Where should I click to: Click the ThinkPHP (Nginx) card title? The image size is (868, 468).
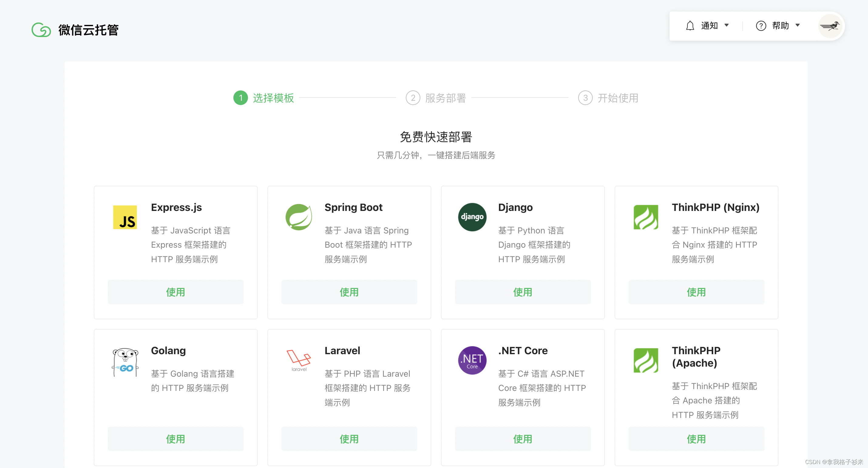pos(715,207)
